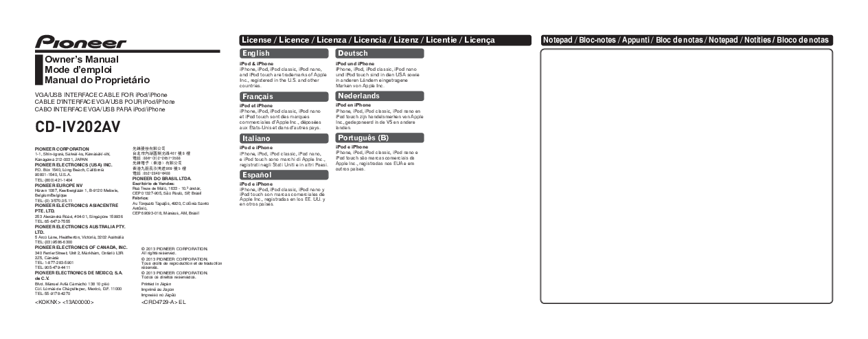Click 'PIONEER ELECTRONICS OF CANADA, INC.' heading
This screenshot has width=868, height=339.
tap(81, 246)
